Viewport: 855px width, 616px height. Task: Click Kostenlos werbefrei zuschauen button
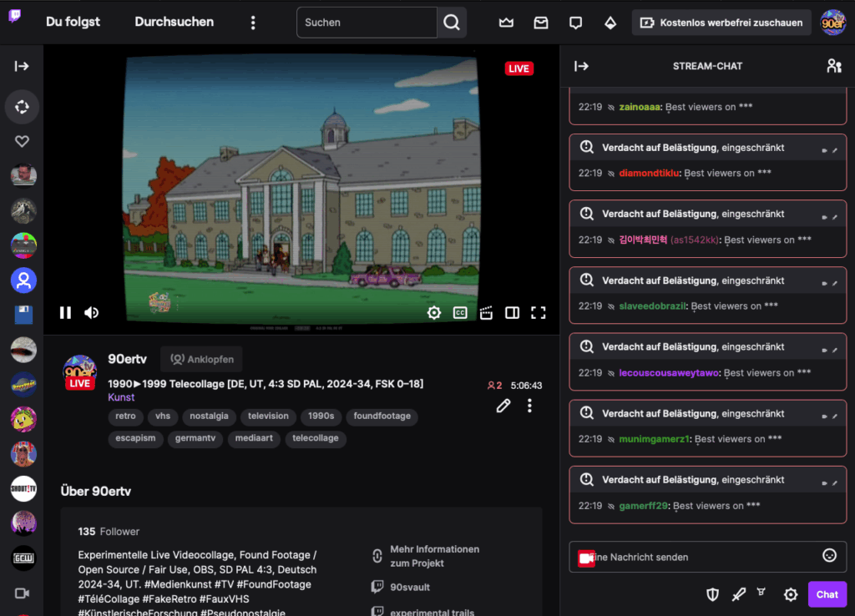pyautogui.click(x=721, y=23)
